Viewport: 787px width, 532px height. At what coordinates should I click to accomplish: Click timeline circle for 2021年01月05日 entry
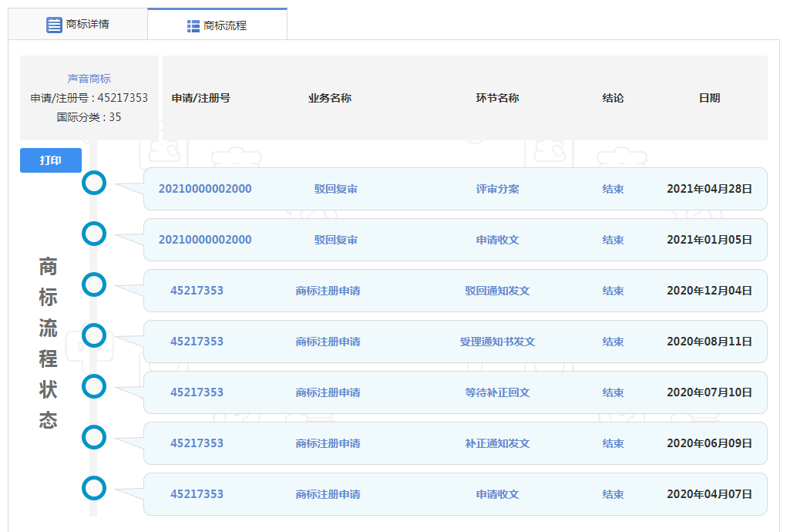pos(94,234)
